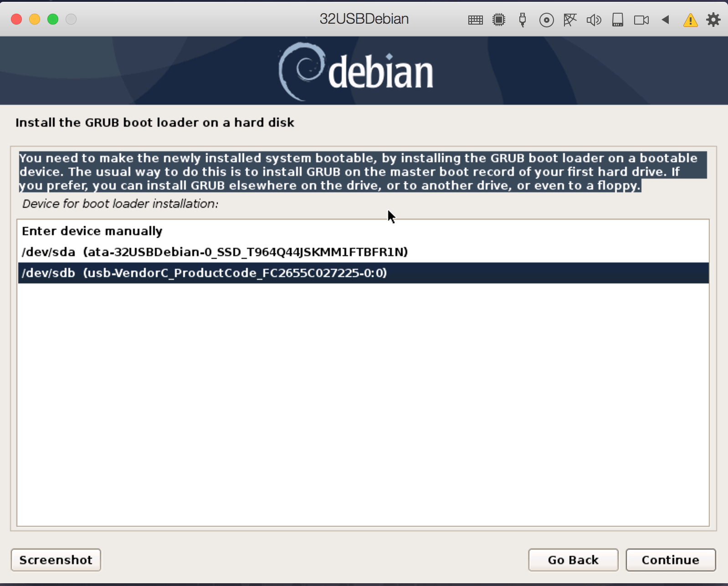Click the gray disabled title bar button
Viewport: 728px width, 586px height.
point(71,19)
